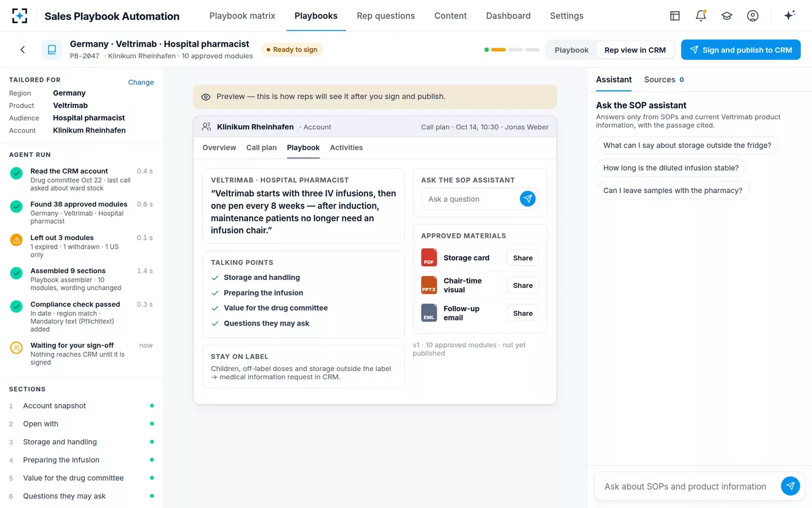Click the Chair-time visual PPTX icon
The image size is (812, 508).
click(x=429, y=285)
